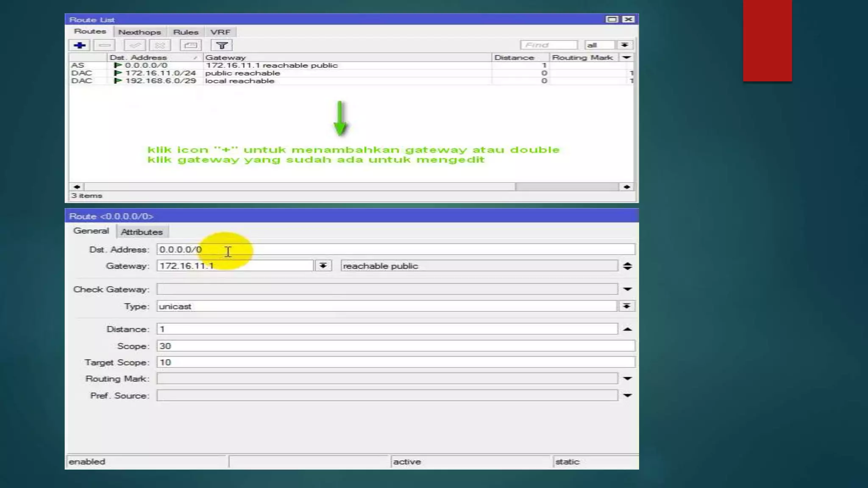Open the Type unicast dropdown
The width and height of the screenshot is (868, 488).
point(626,306)
